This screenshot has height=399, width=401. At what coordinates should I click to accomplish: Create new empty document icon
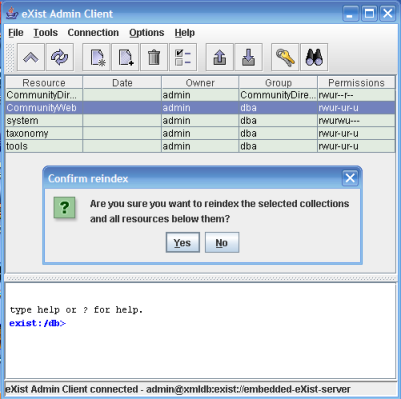tap(125, 57)
